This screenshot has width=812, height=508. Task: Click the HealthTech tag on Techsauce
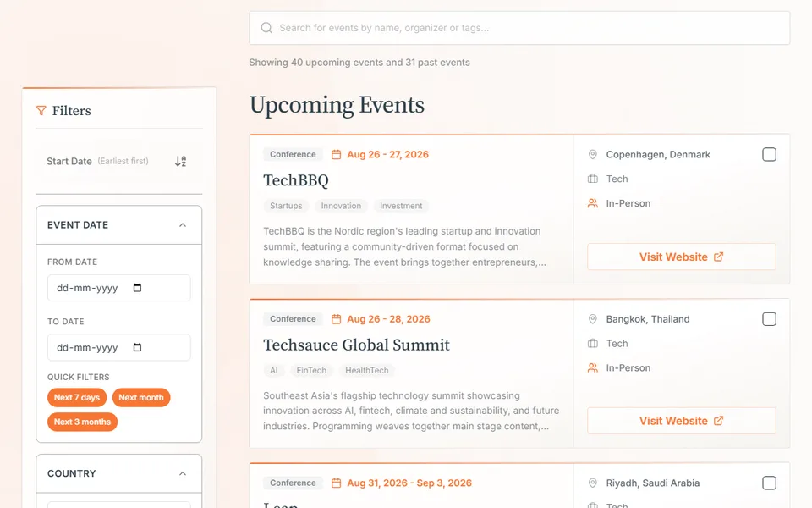click(366, 370)
